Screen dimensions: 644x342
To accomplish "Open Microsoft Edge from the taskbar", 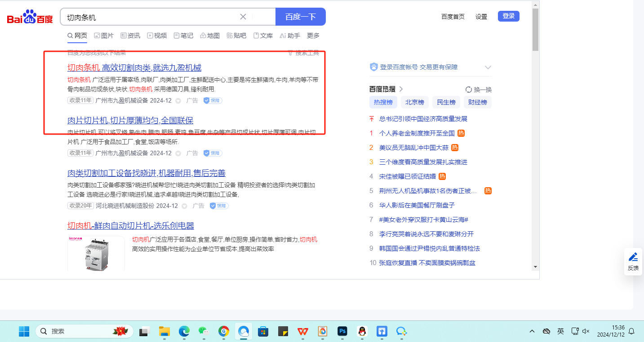I will tap(184, 332).
